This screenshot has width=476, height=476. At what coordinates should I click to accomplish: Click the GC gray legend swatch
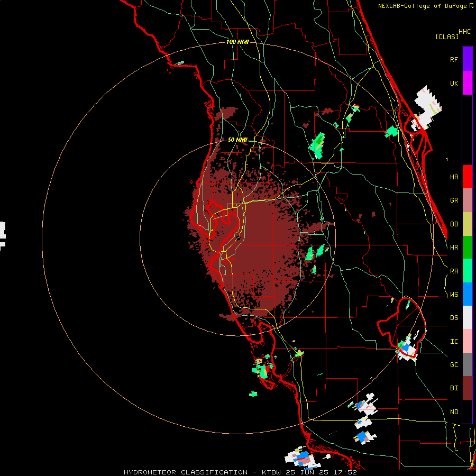pos(467,364)
